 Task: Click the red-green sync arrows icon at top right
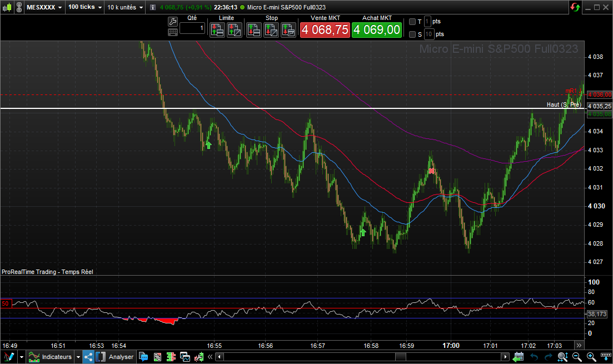575,7
